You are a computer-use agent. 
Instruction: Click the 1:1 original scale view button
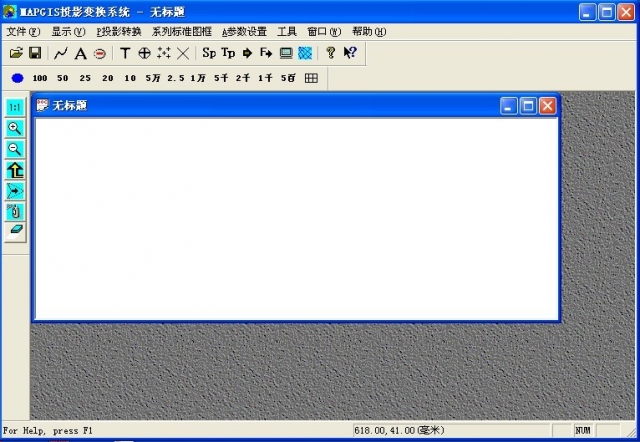click(x=15, y=107)
